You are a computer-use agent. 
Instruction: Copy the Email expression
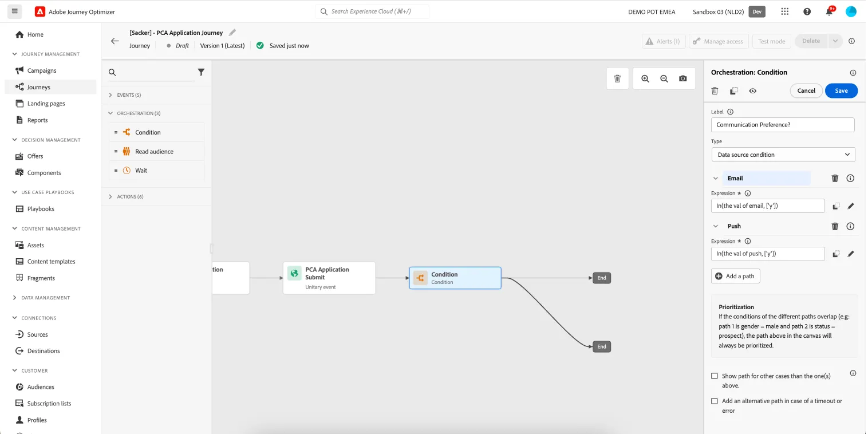(x=836, y=206)
